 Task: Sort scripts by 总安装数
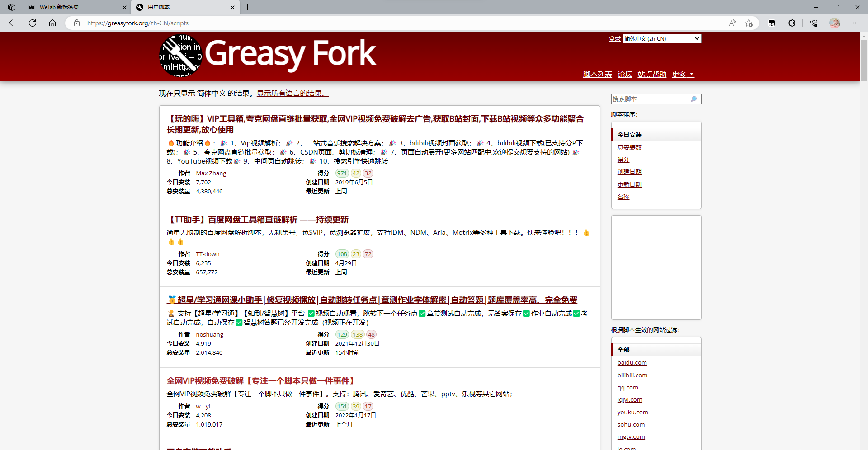tap(629, 148)
